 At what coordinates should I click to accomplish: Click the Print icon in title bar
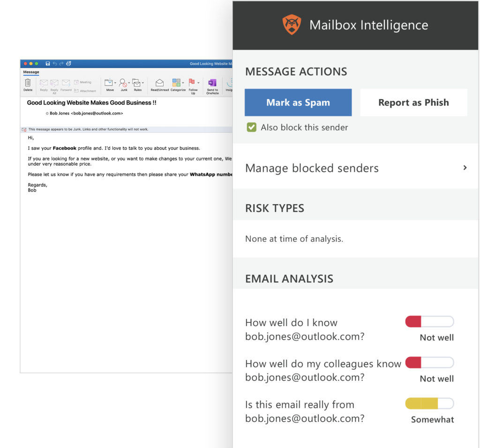click(68, 63)
